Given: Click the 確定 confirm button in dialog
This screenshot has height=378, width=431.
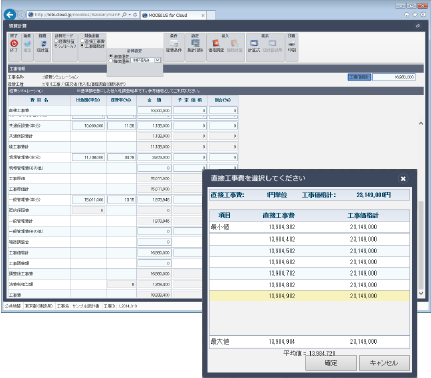Looking at the screenshot, I should click(331, 363).
